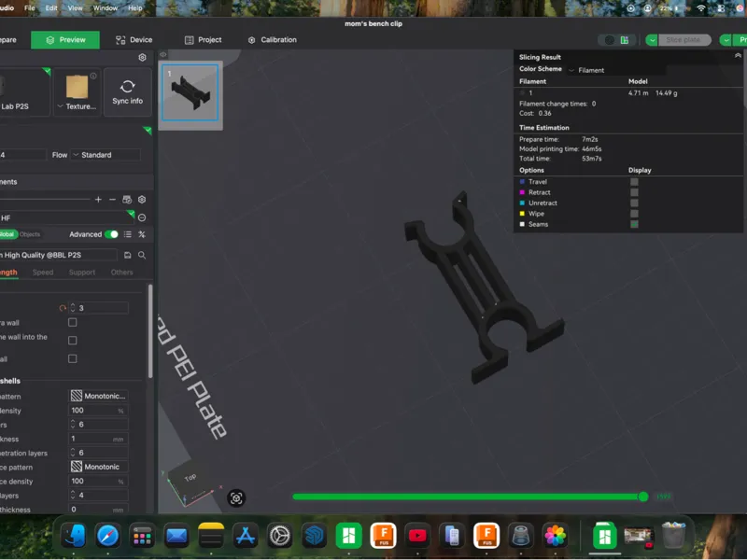
Task: Open the Speed settings tab
Action: tap(43, 273)
